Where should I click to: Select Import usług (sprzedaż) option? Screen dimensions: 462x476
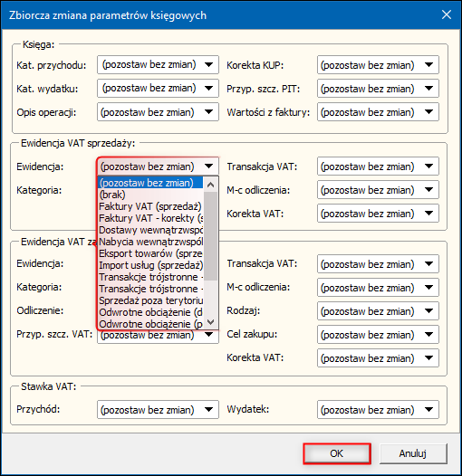pyautogui.click(x=151, y=265)
